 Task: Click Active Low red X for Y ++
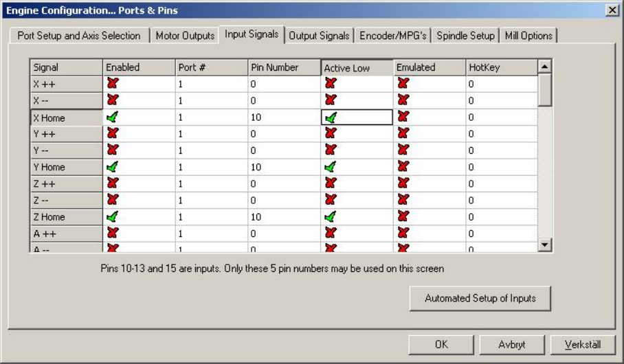click(x=331, y=133)
